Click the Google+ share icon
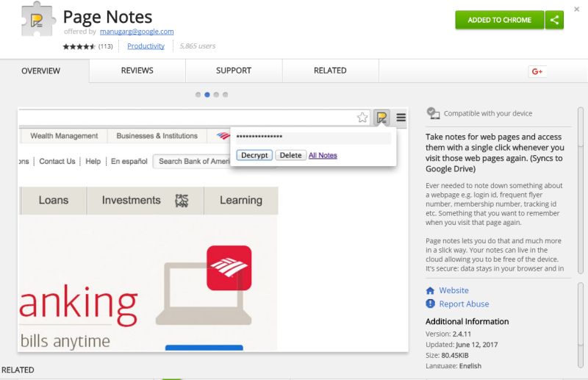The width and height of the screenshot is (588, 380). 537,71
